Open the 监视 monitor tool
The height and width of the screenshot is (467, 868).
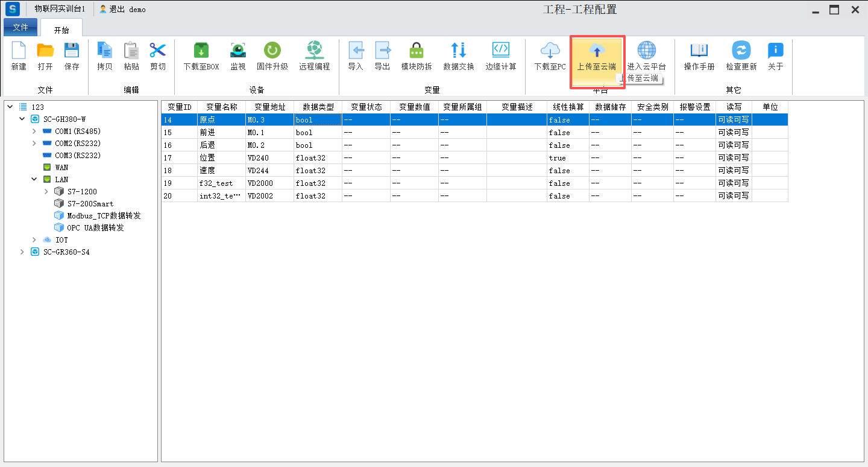coord(238,51)
